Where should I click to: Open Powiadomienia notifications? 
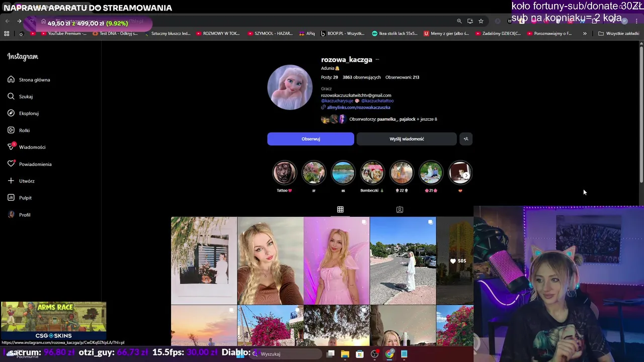click(x=30, y=164)
